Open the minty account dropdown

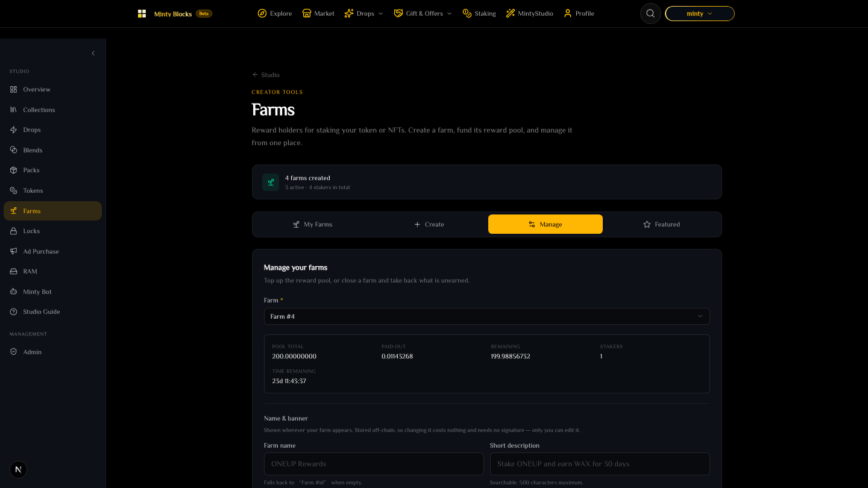coord(699,13)
